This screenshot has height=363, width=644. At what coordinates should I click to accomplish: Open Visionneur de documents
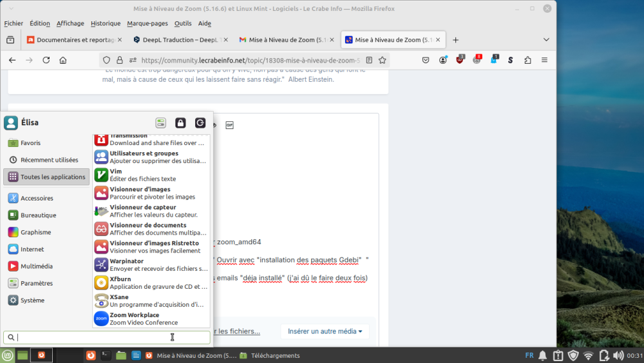[x=151, y=229]
